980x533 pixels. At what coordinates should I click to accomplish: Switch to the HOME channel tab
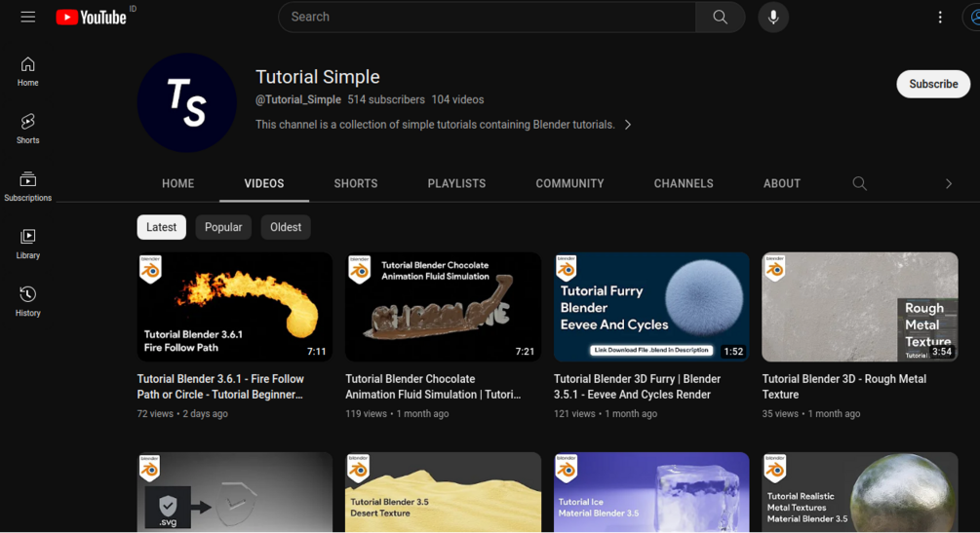point(178,184)
